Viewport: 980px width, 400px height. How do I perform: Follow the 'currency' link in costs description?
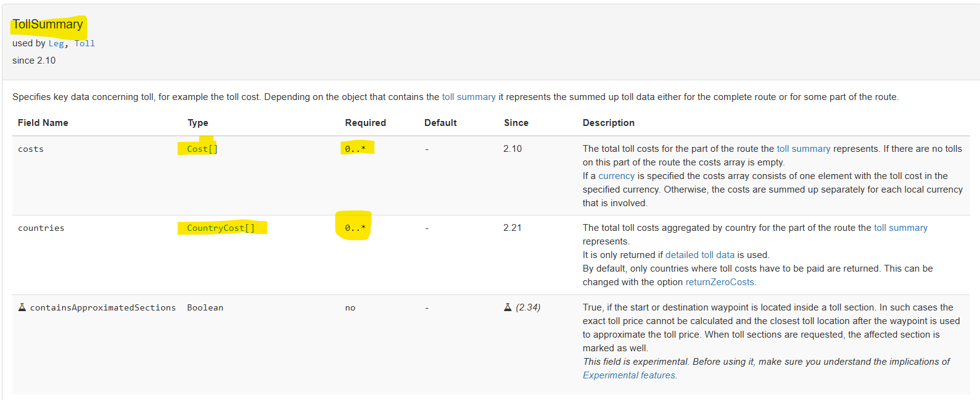coord(616,176)
